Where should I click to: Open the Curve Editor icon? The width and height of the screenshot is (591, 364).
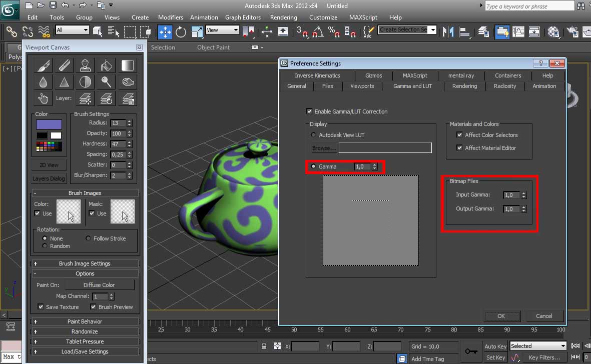518,31
